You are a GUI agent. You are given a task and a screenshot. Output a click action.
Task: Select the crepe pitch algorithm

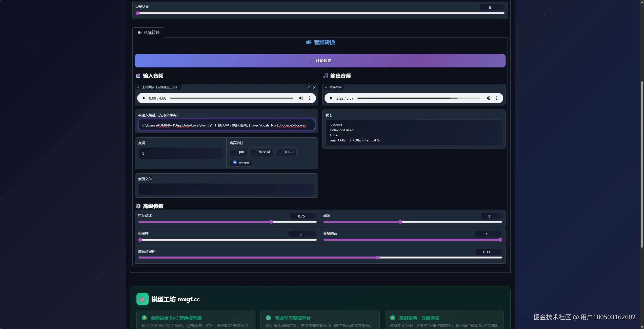click(281, 152)
